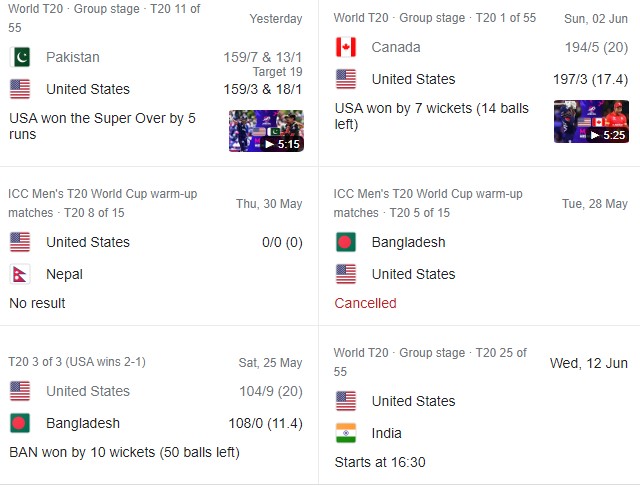Click the red Cancelled match status
The image size is (640, 487).
365,303
